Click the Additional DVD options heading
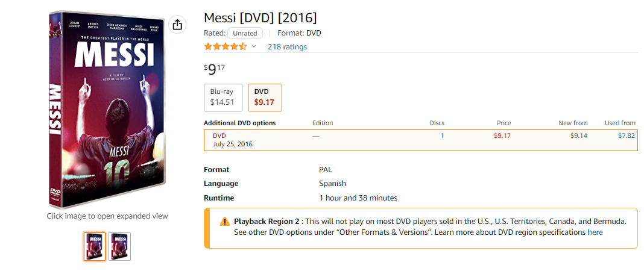Image resolution: width=644 pixels, height=280 pixels. pos(239,123)
